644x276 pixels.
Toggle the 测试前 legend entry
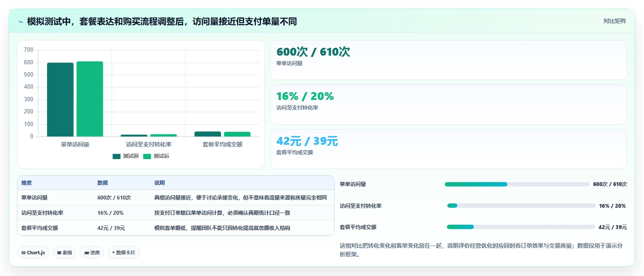click(x=125, y=156)
